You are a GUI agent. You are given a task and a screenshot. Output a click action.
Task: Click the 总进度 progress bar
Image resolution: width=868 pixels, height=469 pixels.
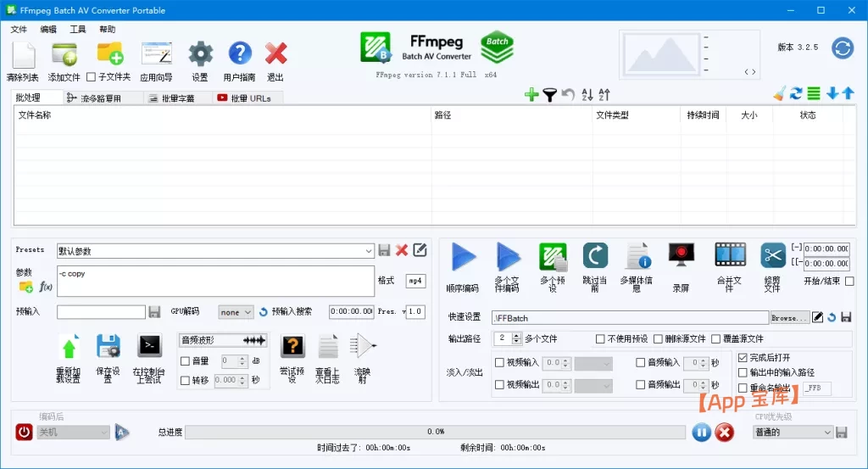point(435,432)
